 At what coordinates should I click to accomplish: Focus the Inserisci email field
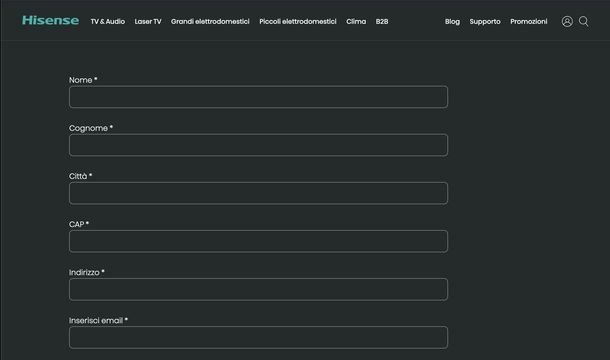point(258,337)
